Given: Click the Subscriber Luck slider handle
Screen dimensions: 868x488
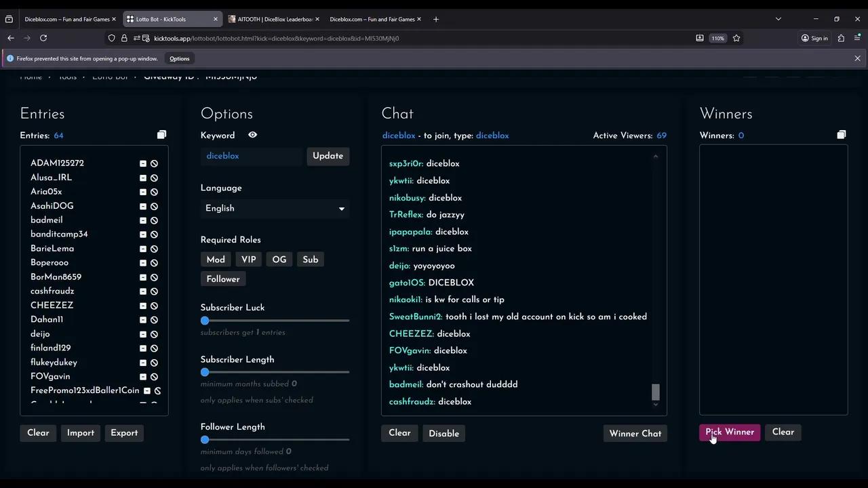Looking at the screenshot, I should (205, 321).
